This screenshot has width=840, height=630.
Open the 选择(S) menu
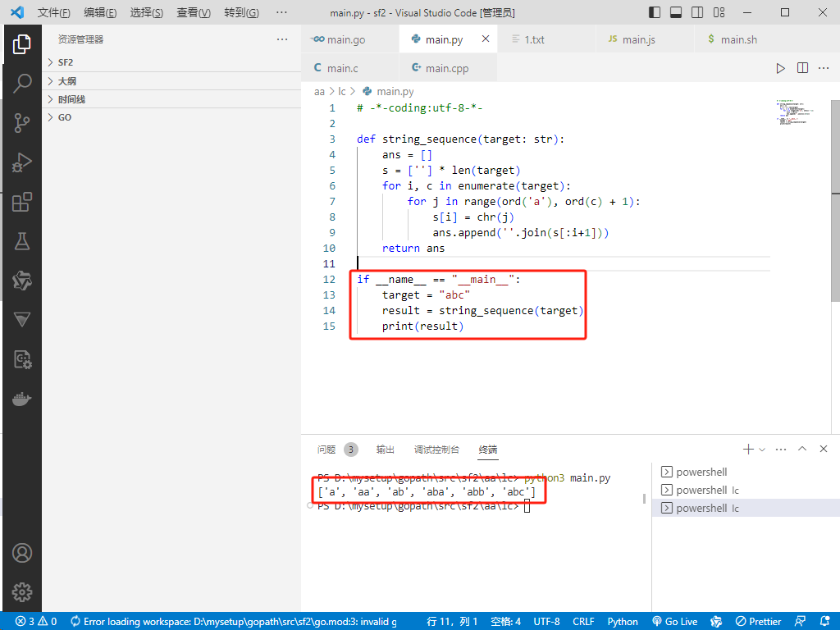pos(146,12)
